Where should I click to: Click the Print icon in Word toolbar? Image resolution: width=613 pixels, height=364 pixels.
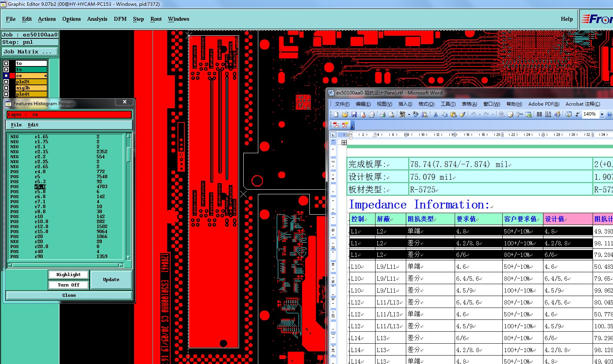[382, 114]
